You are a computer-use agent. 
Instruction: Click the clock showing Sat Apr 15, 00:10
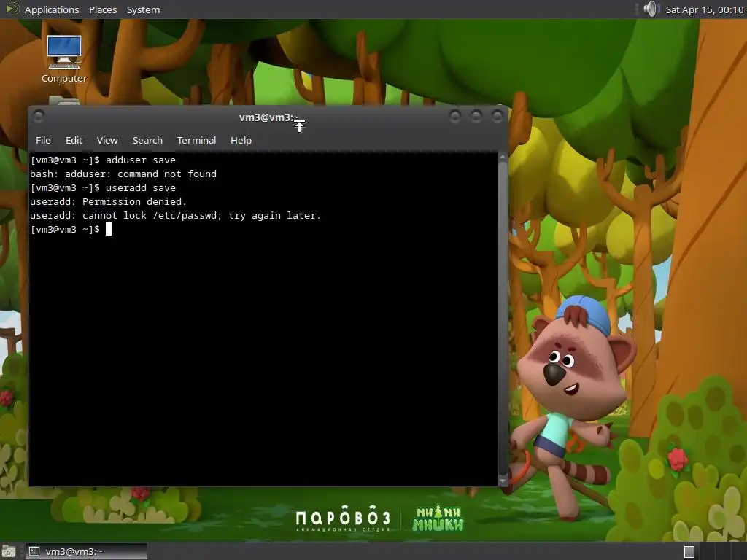(x=705, y=9)
